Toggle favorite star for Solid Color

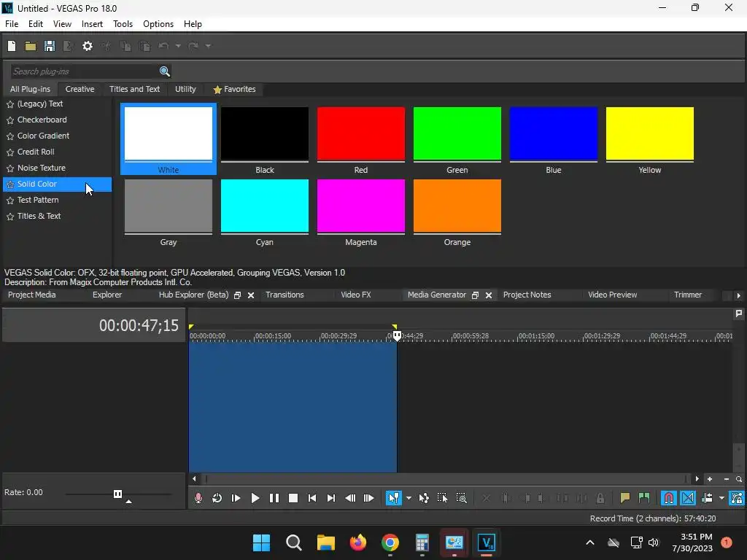[10, 184]
